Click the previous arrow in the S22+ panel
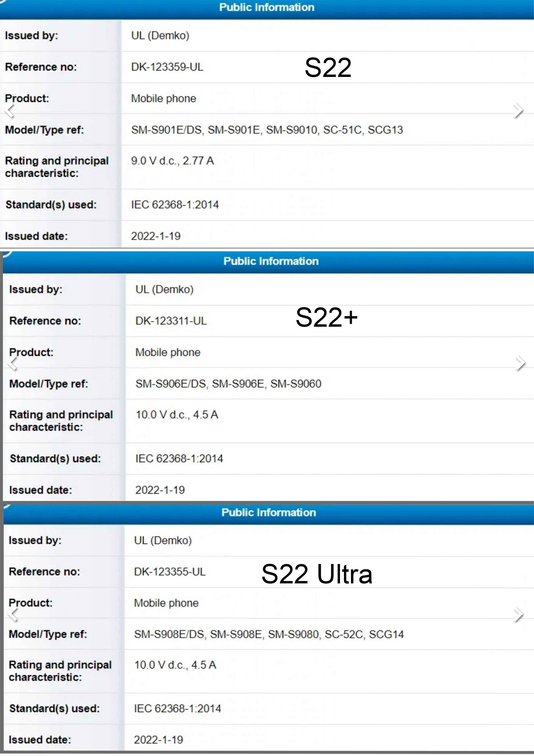This screenshot has height=756, width=534. coord(12,363)
